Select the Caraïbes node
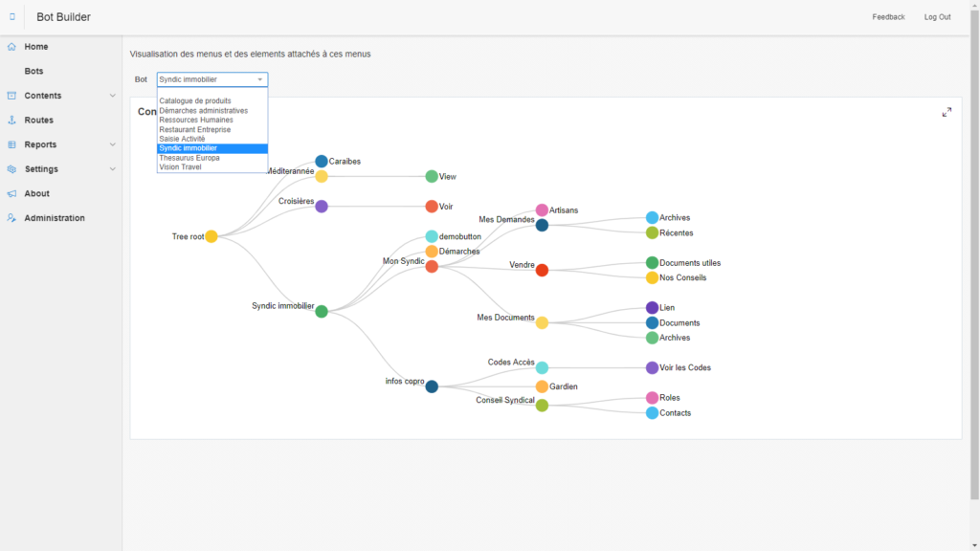The width and height of the screenshot is (980, 551). [x=322, y=161]
